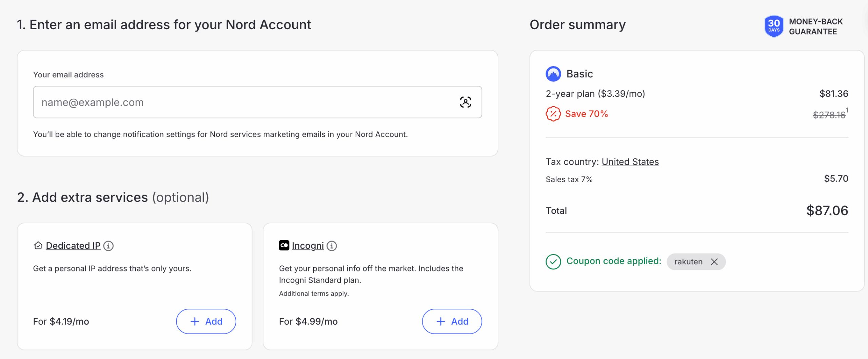Add Dedicated IP for $4.19/mo
Image resolution: width=868 pixels, height=359 pixels.
click(x=206, y=321)
